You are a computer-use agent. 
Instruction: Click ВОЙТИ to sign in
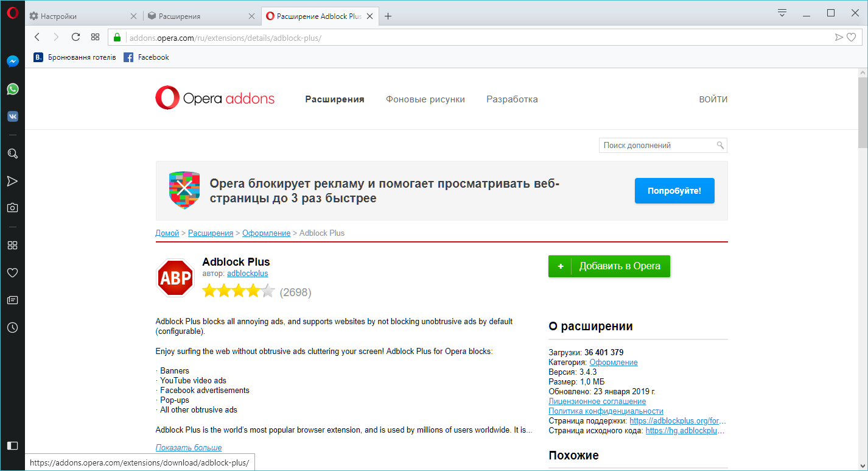tap(713, 99)
